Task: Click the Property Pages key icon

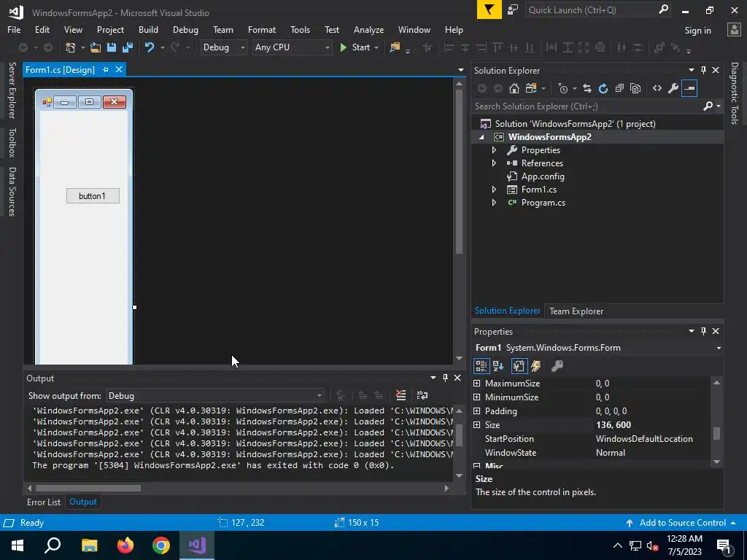Action: point(557,366)
